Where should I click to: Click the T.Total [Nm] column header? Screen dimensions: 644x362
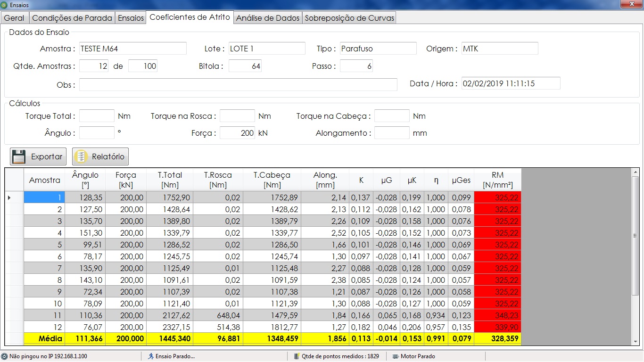click(x=170, y=180)
